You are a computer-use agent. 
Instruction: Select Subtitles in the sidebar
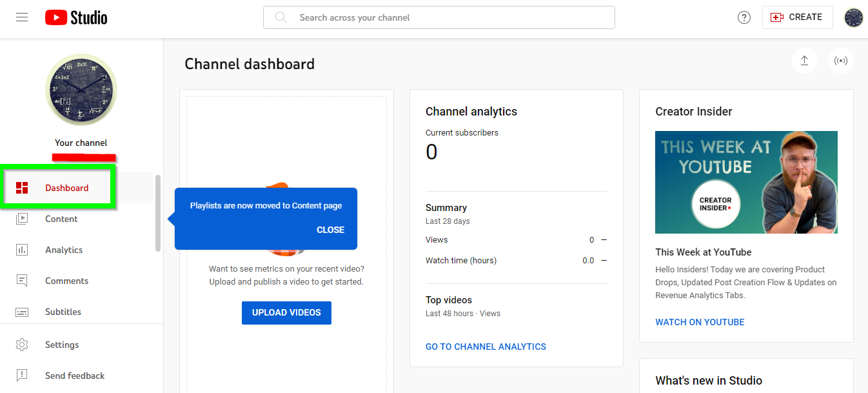click(77, 312)
